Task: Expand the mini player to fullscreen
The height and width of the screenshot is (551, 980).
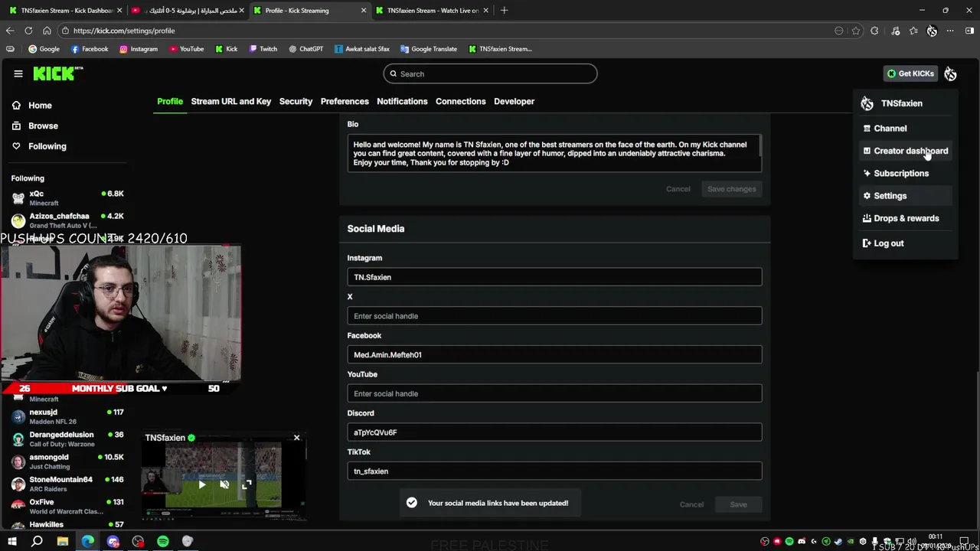Action: (247, 484)
